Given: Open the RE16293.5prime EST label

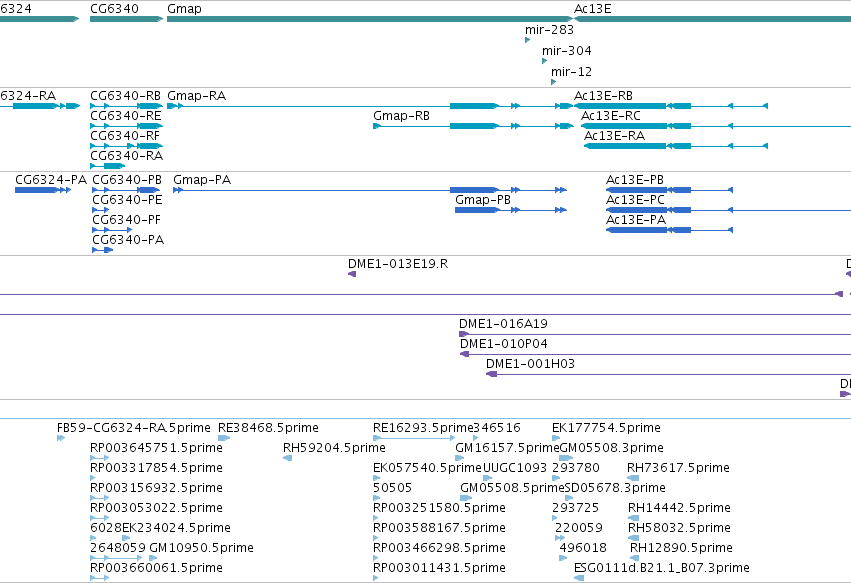Looking at the screenshot, I should click(423, 428).
